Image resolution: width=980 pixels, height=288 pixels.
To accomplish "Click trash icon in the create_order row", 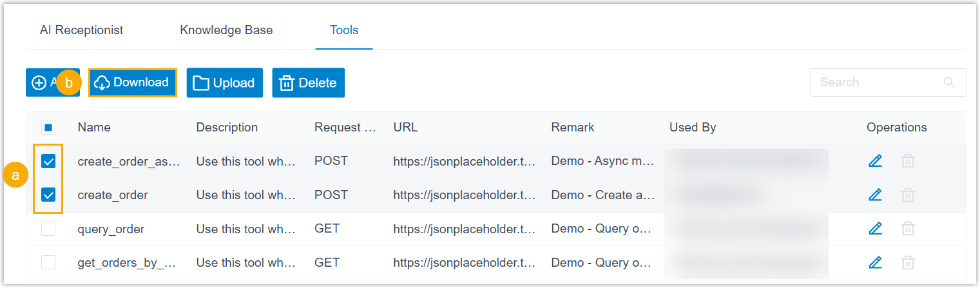I will pyautogui.click(x=908, y=195).
